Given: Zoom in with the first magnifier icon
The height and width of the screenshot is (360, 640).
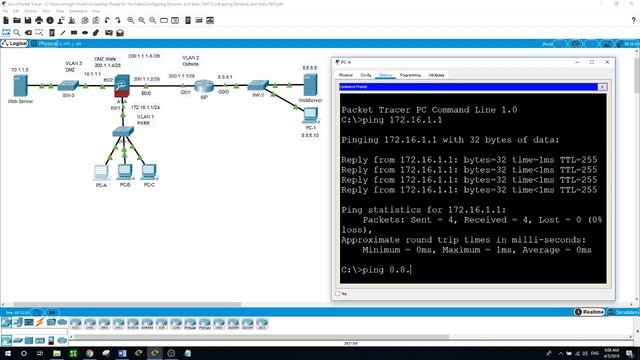Looking at the screenshot, I should 131,20.
